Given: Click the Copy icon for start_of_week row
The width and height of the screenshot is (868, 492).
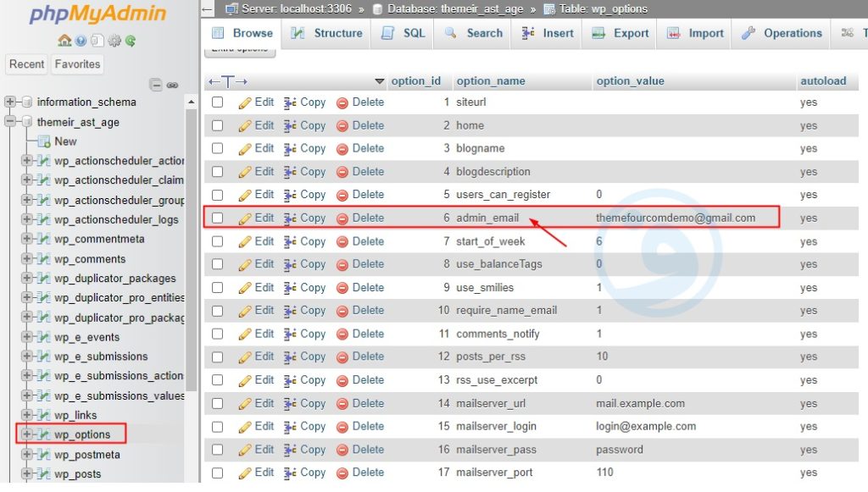Looking at the screenshot, I should tap(290, 242).
